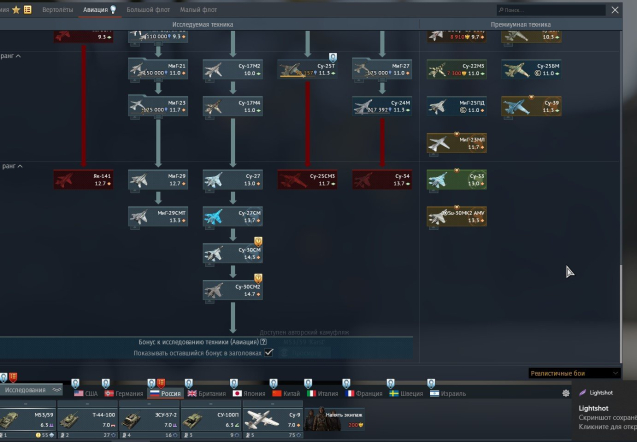
Task: Open the Су-25Т aircraft card
Action: [x=307, y=70]
